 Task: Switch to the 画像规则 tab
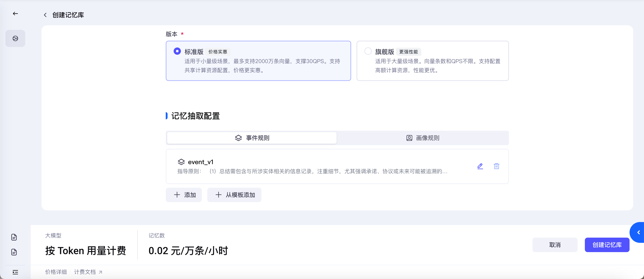pos(422,138)
